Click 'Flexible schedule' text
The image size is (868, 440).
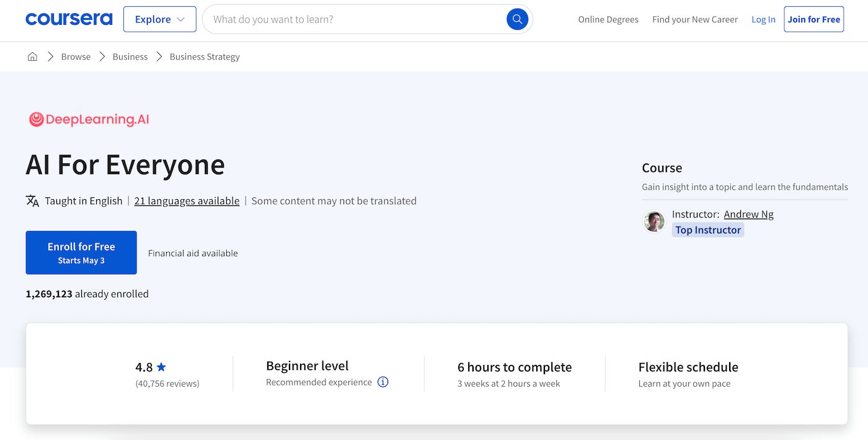point(688,367)
